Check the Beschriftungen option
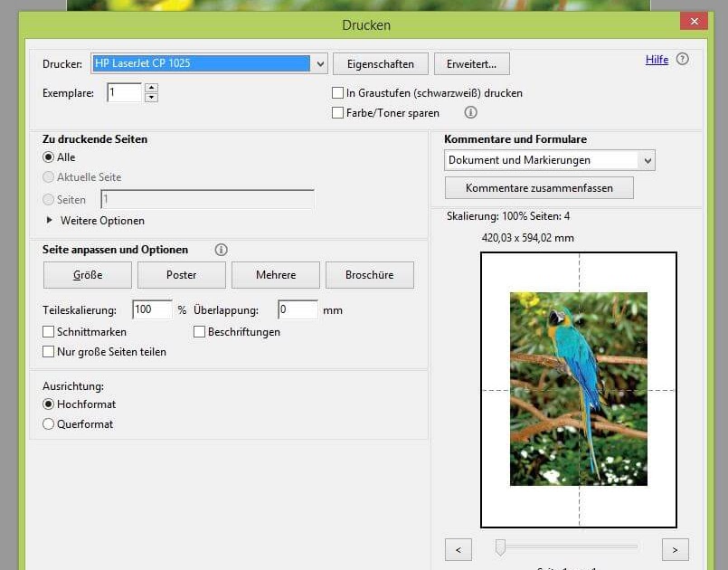 coord(199,332)
